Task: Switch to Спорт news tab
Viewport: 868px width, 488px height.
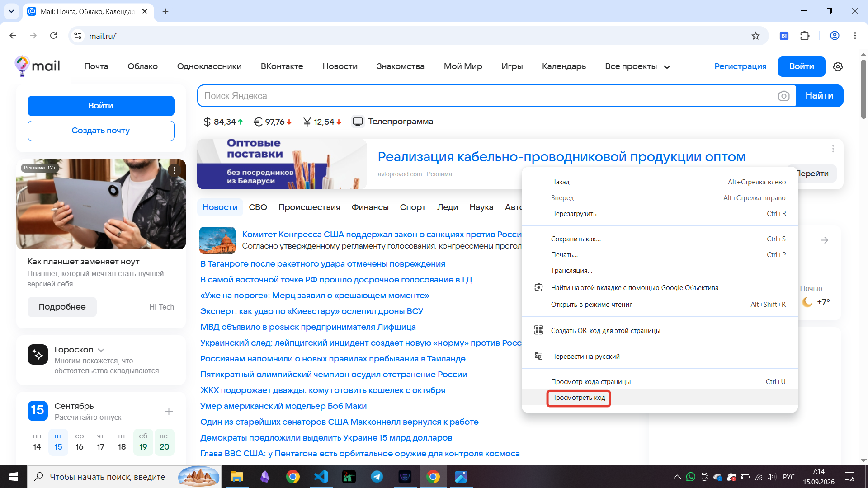Action: tap(413, 207)
